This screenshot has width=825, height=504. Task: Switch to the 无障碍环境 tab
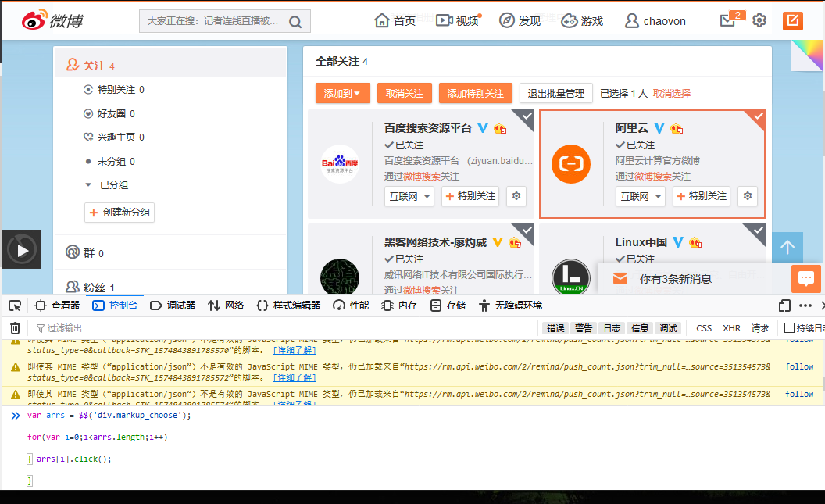[510, 306]
